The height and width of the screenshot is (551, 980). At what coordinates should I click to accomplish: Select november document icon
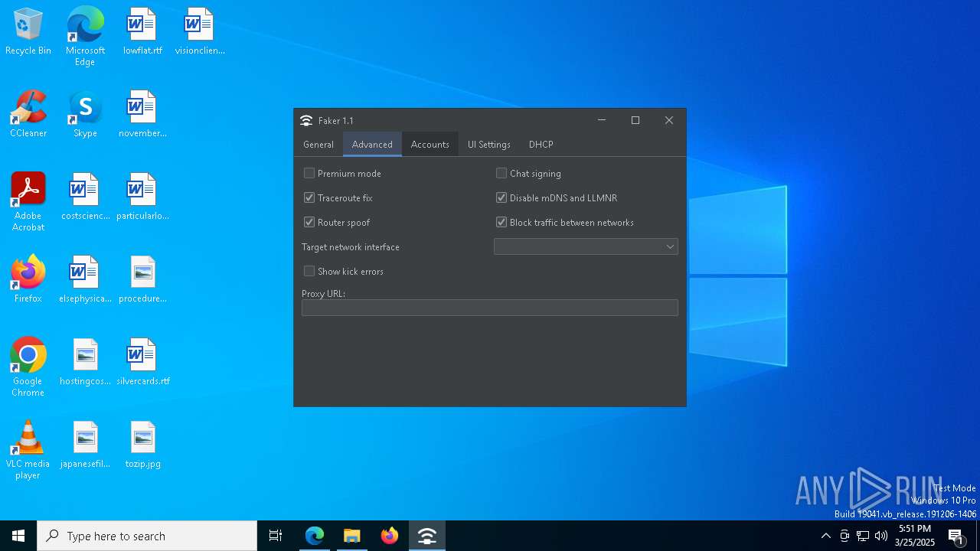coord(142,115)
